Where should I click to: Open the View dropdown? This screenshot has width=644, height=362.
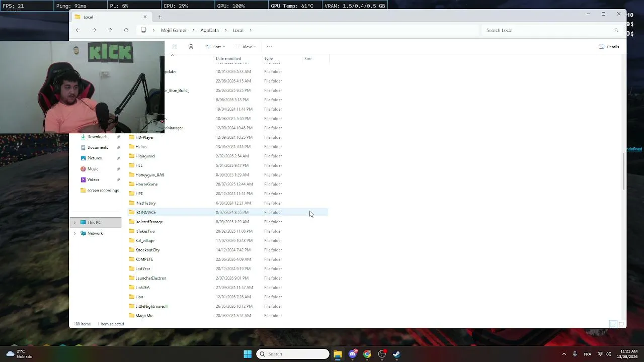coord(245,47)
